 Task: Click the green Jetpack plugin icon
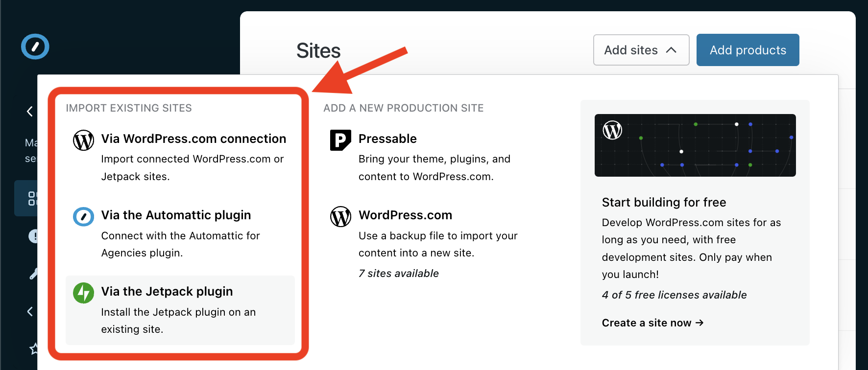tap(83, 293)
